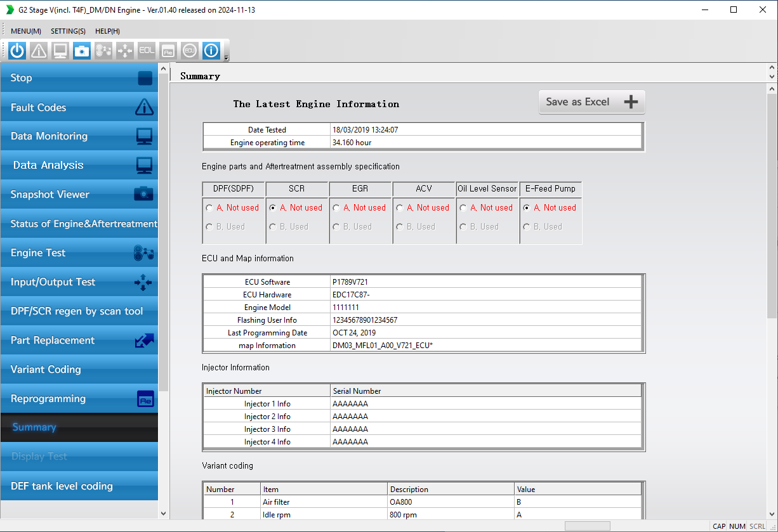778x532 pixels.
Task: Open Variant Coding sidebar item
Action: [79, 370]
